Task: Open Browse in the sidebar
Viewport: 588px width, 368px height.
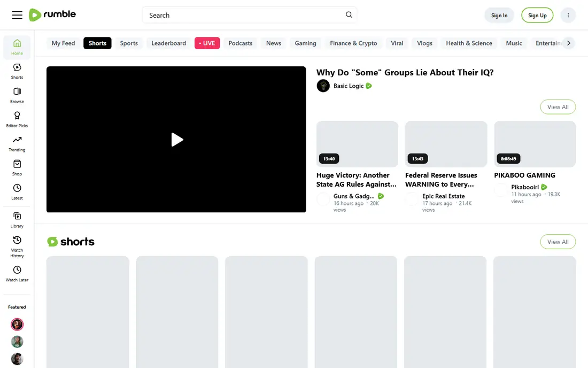Action: [17, 95]
